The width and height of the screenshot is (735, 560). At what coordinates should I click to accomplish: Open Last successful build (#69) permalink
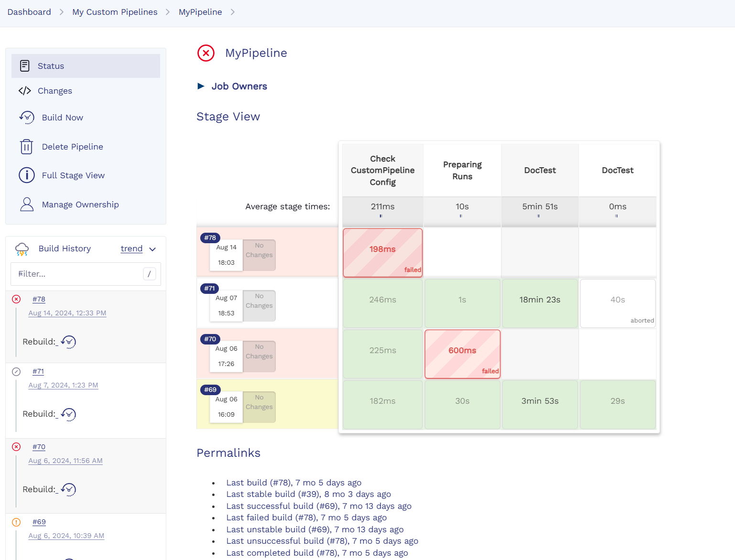click(319, 506)
